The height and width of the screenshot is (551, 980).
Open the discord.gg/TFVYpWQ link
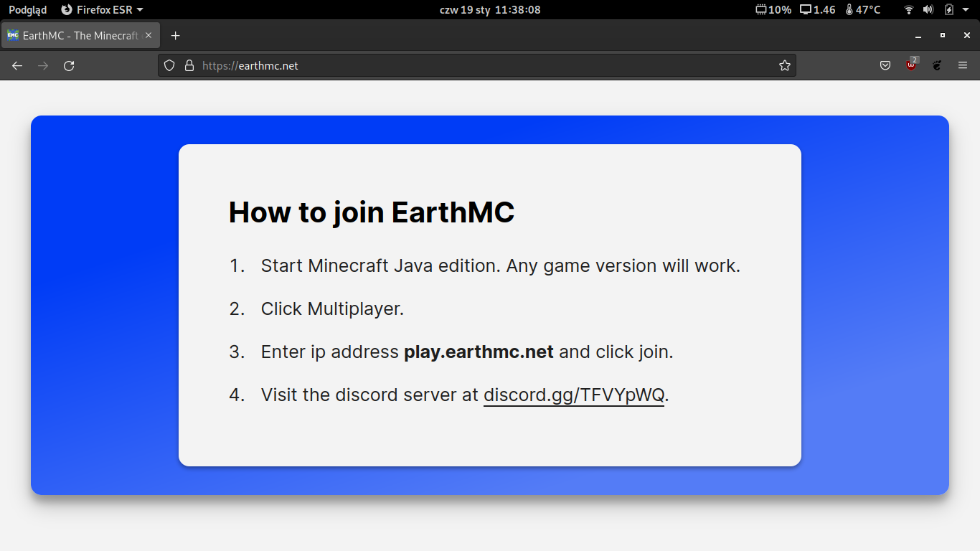pos(573,395)
